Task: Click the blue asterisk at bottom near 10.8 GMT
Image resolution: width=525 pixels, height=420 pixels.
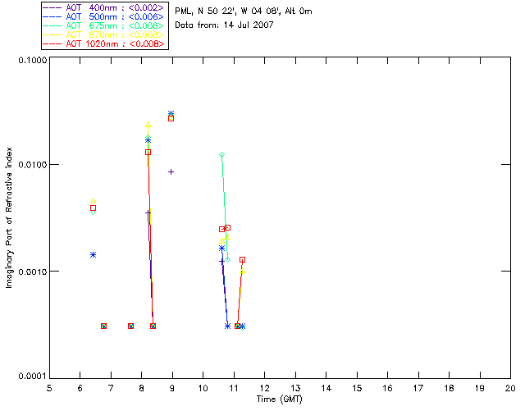Action: 228,326
